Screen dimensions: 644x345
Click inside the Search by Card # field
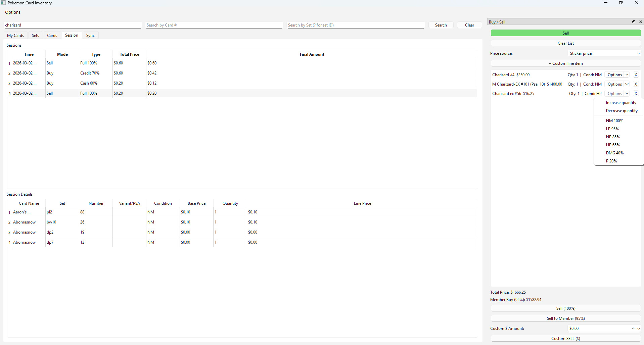(x=214, y=25)
